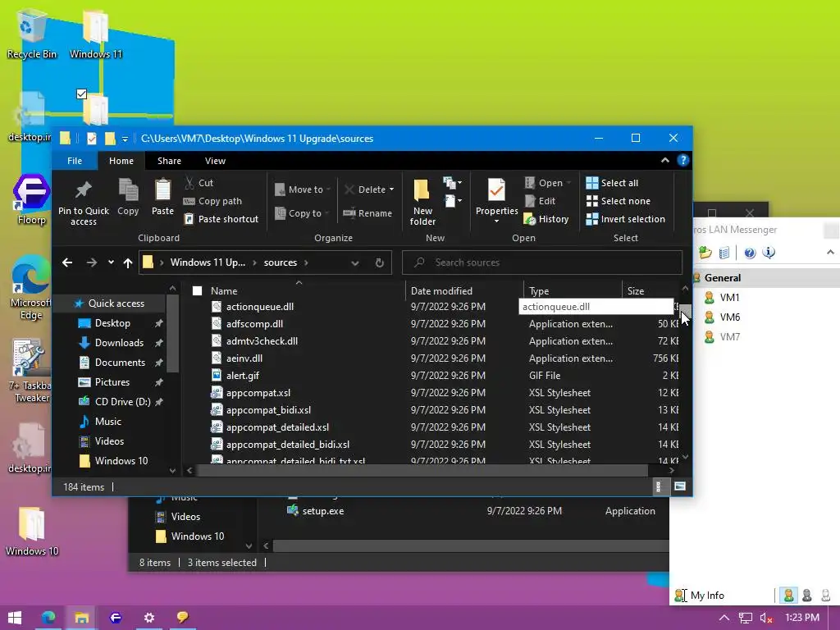Switch to details view in status bar
The image size is (840, 630).
[x=659, y=486]
